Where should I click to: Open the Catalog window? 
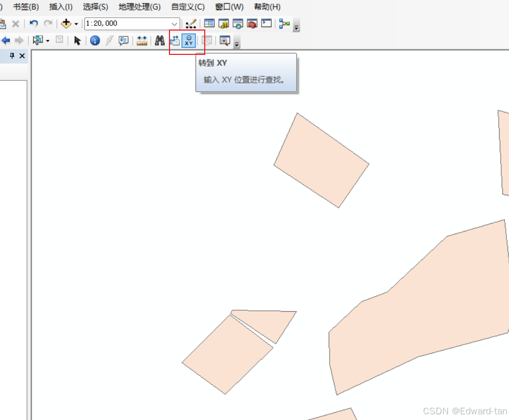(223, 23)
